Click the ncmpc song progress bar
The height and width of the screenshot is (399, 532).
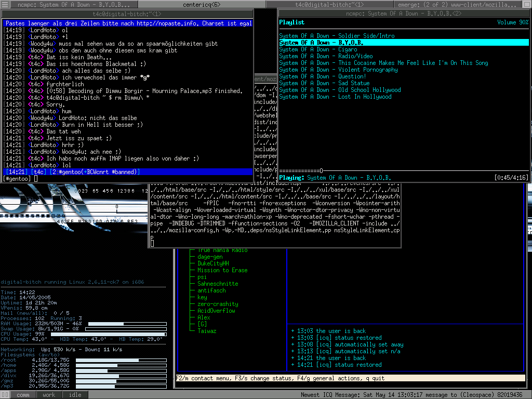(404, 170)
